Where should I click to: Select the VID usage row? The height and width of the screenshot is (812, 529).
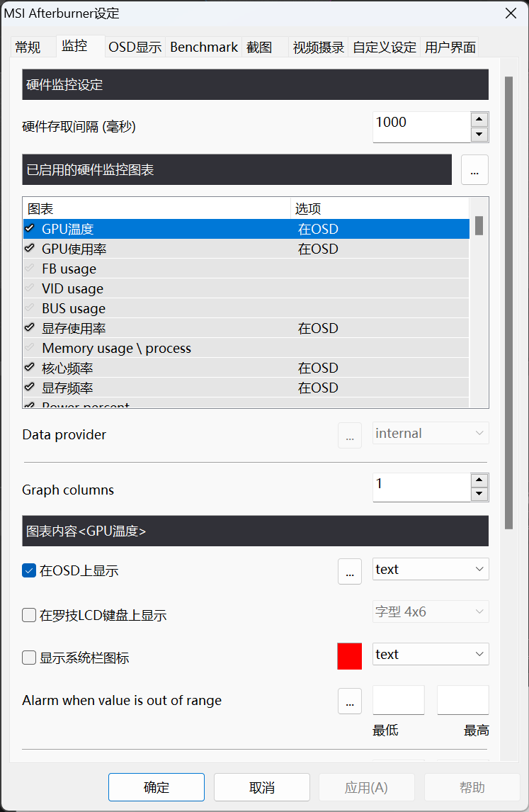point(246,288)
